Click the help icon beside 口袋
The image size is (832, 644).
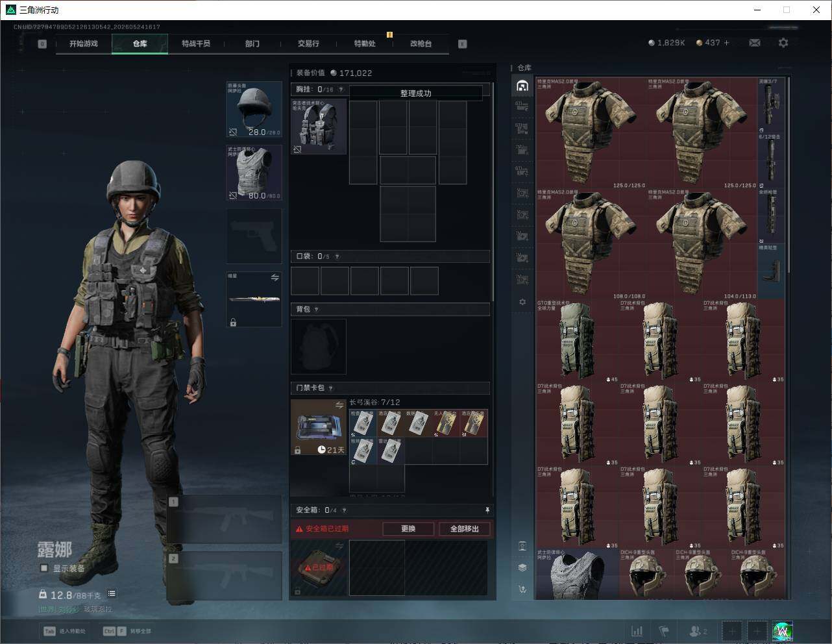tap(337, 256)
